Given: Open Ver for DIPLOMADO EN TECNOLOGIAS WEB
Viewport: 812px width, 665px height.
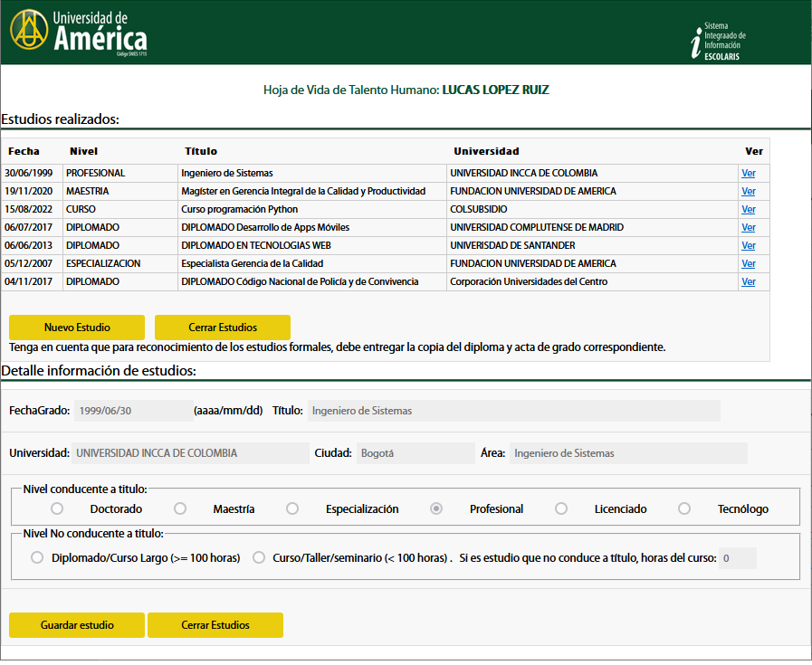Looking at the screenshot, I should click(749, 245).
